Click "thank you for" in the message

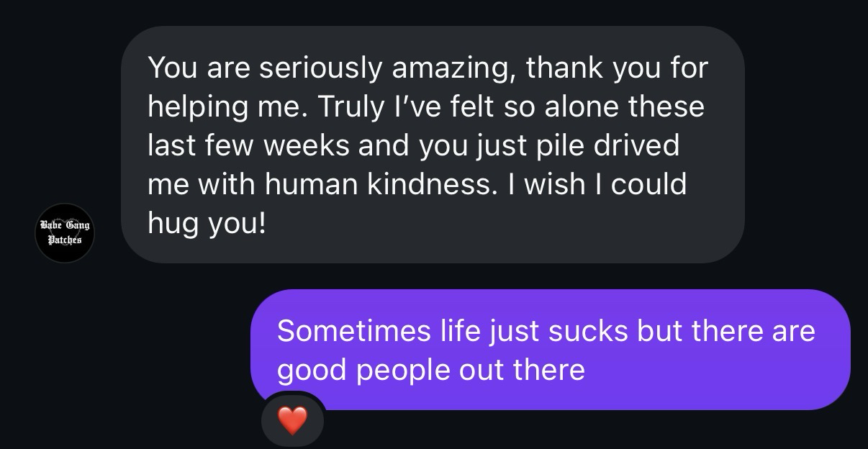point(617,68)
